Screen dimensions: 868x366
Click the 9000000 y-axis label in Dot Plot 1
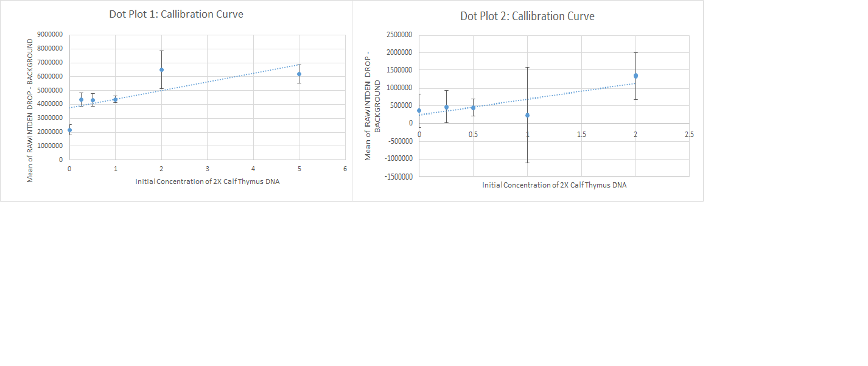[50, 35]
